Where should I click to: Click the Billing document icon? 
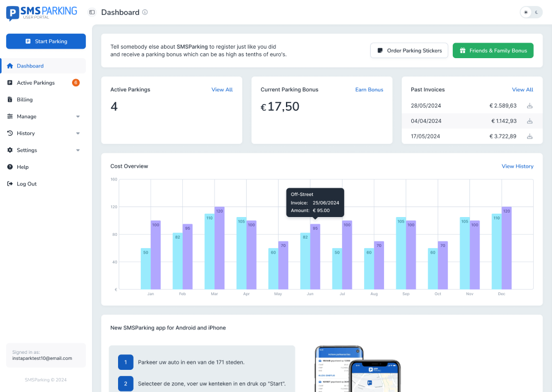10,100
